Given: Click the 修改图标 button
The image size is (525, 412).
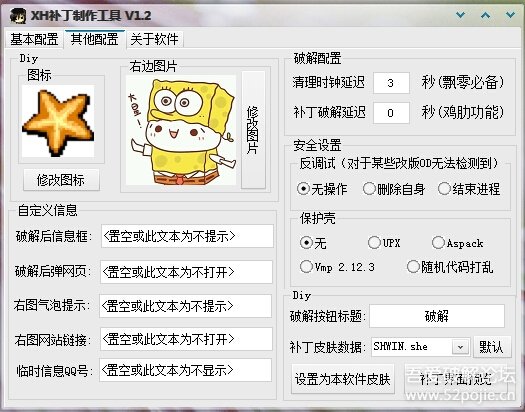Looking at the screenshot, I should pyautogui.click(x=61, y=180).
